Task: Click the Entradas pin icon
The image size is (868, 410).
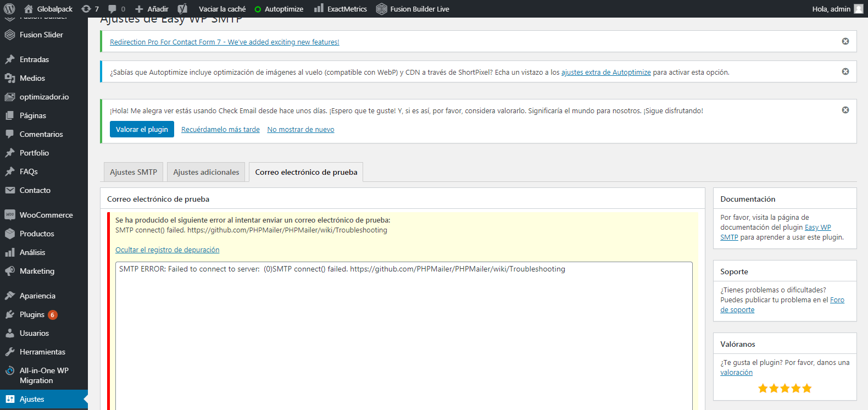Action: coord(10,59)
